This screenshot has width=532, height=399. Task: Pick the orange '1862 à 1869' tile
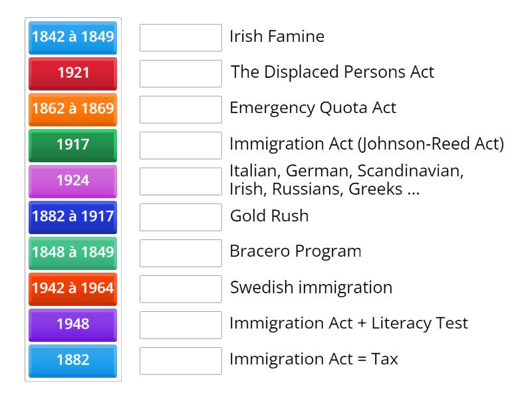[73, 109]
